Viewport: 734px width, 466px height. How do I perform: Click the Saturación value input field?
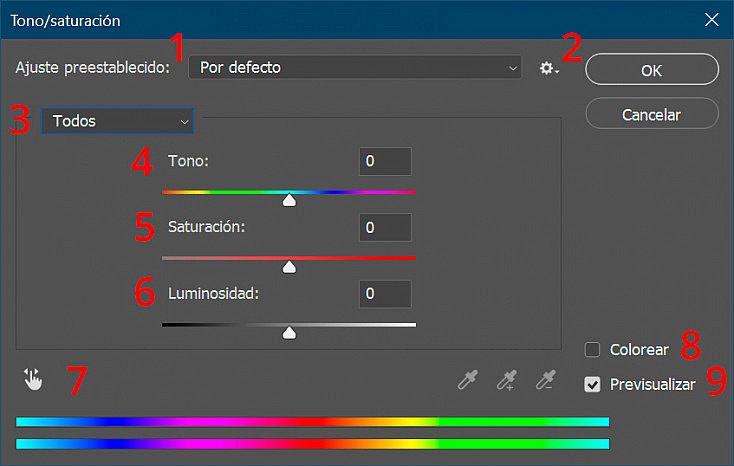(385, 228)
